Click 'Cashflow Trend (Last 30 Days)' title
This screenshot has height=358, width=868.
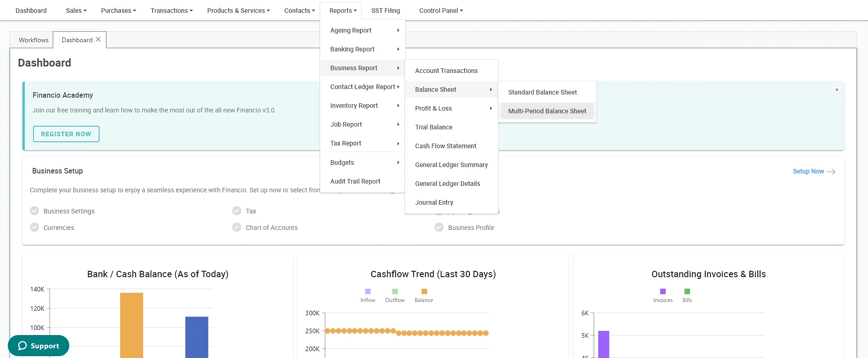433,274
